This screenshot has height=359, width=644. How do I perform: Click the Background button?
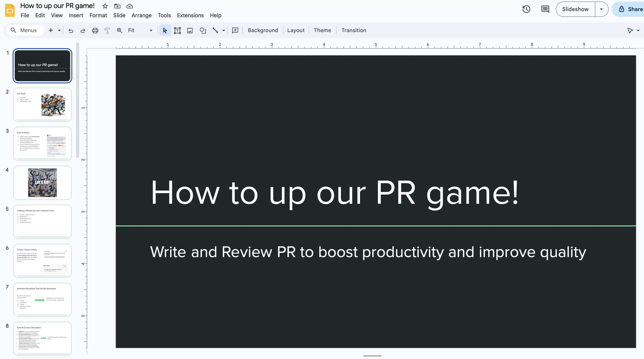(x=263, y=30)
